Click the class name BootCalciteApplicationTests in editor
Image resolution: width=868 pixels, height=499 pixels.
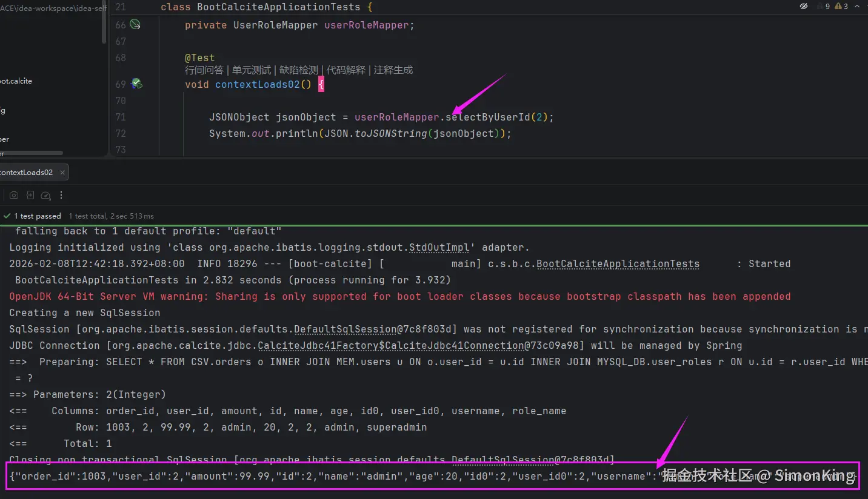coord(279,7)
